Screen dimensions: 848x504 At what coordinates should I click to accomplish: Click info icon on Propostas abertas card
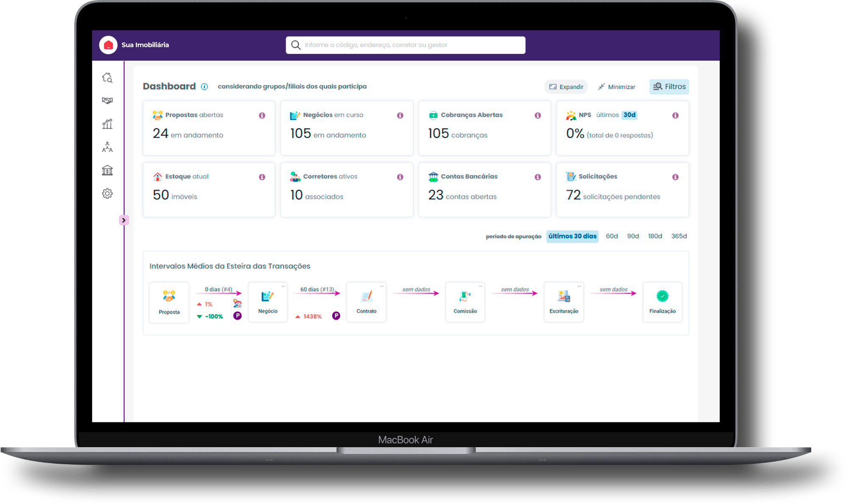[262, 115]
